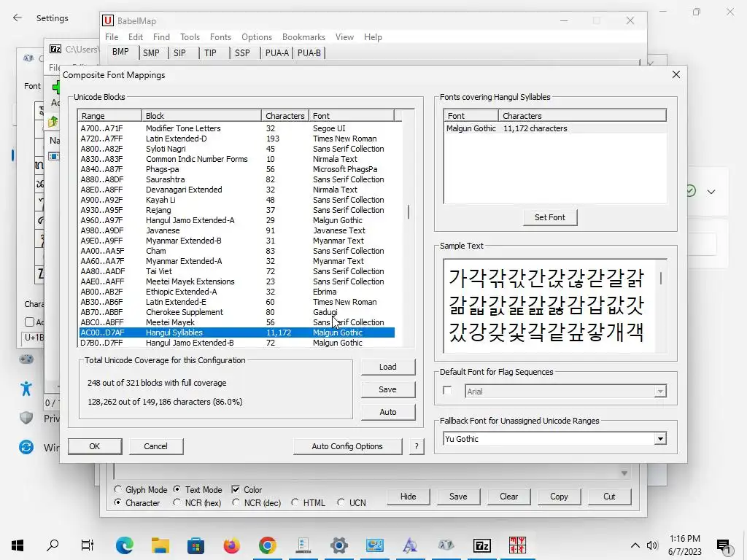Image resolution: width=747 pixels, height=560 pixels.
Task: Click the Set Font button
Action: coord(550,217)
